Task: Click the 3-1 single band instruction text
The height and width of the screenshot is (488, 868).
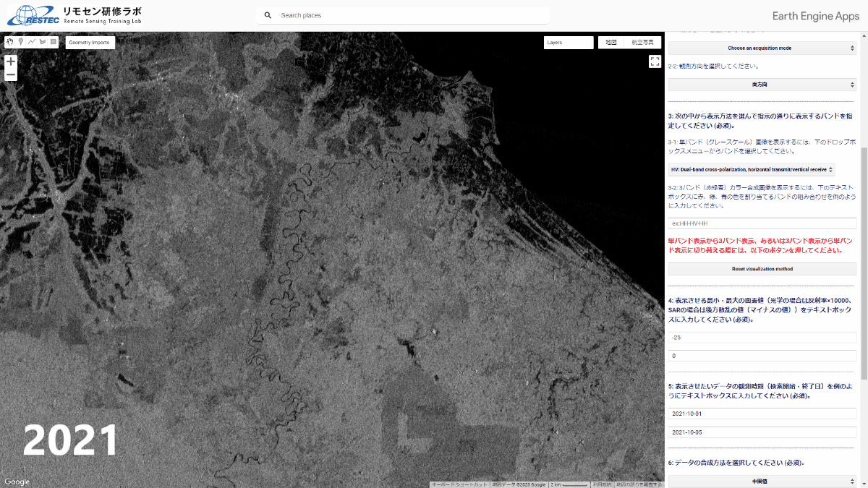Action: point(760,146)
